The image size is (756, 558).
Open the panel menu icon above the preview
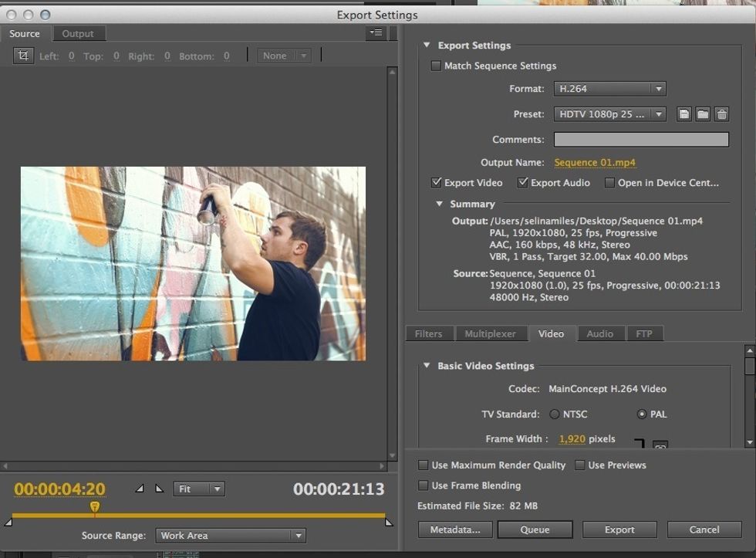(x=376, y=33)
